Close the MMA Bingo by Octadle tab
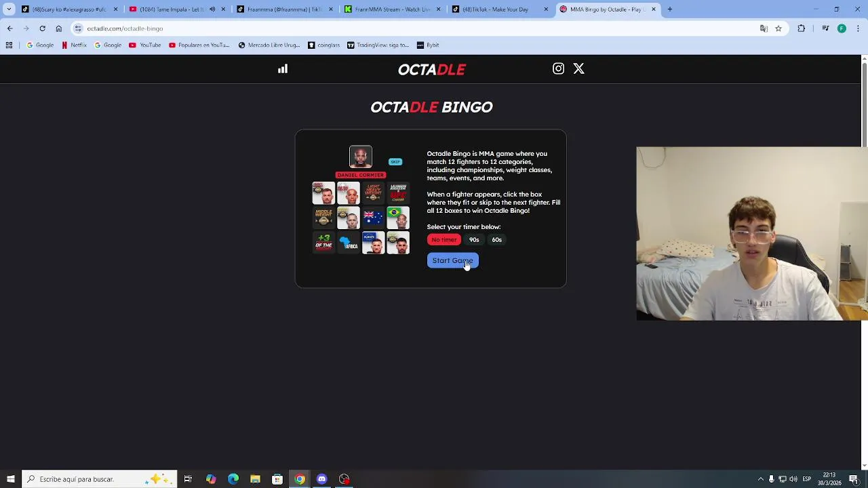868x488 pixels. (x=654, y=9)
